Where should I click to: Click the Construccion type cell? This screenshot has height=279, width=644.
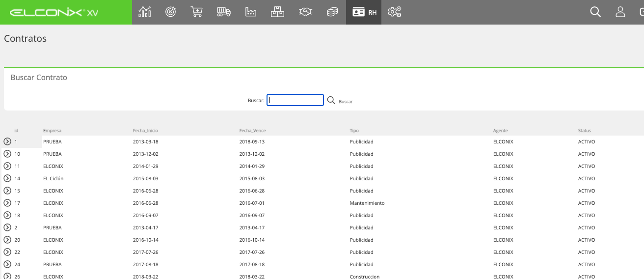tap(365, 277)
